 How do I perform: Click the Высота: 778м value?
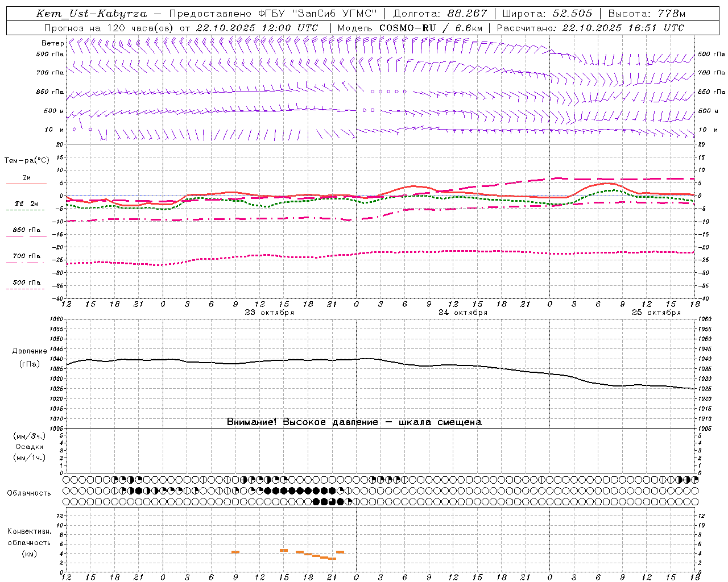[x=647, y=14]
